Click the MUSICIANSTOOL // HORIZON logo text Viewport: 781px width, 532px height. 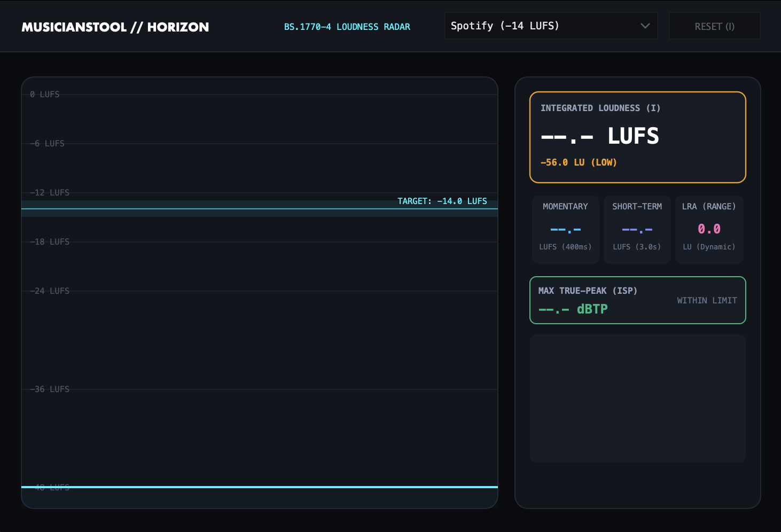(x=115, y=27)
